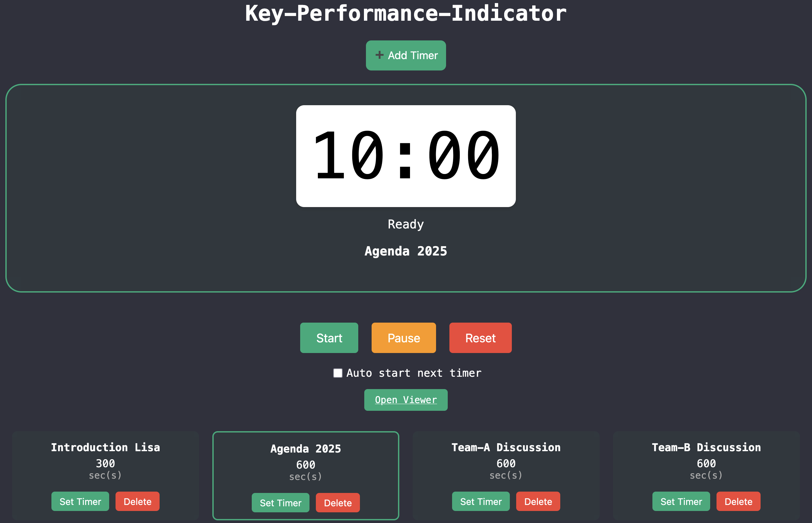
Task: Set timer for Agenda 2025
Action: click(x=280, y=503)
